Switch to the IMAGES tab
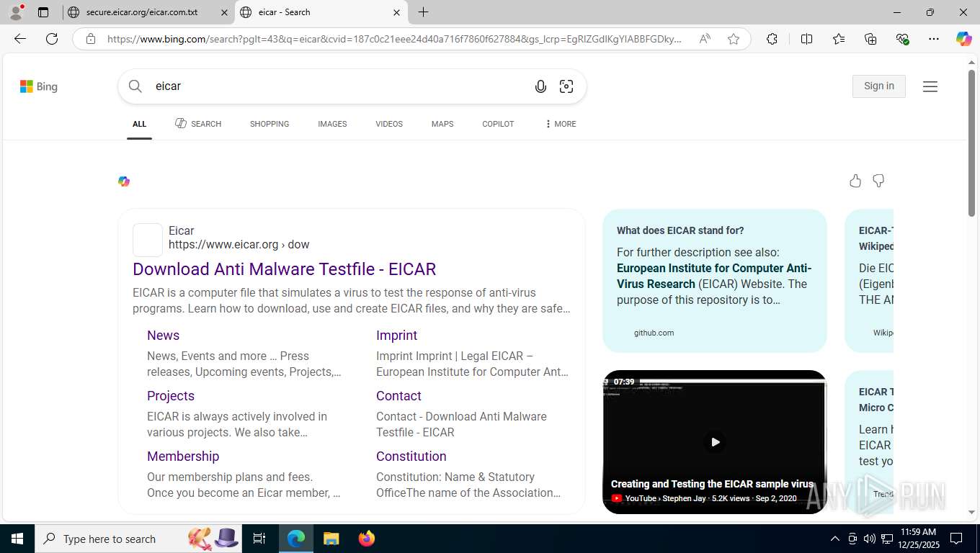980x553 pixels. tap(332, 124)
